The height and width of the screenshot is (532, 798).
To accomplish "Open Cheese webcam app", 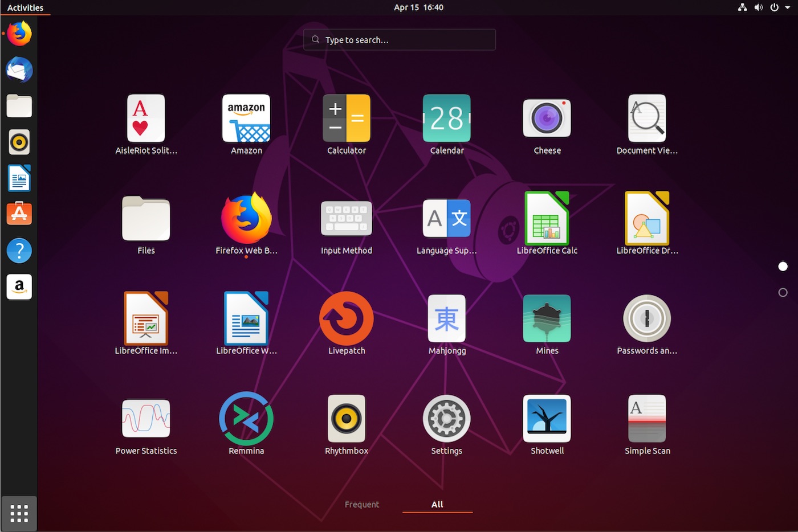I will coord(547,118).
